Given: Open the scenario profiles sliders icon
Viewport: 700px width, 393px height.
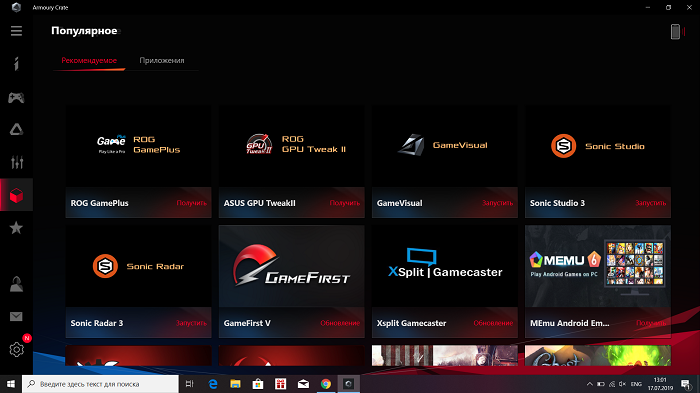Looking at the screenshot, I should tap(17, 162).
